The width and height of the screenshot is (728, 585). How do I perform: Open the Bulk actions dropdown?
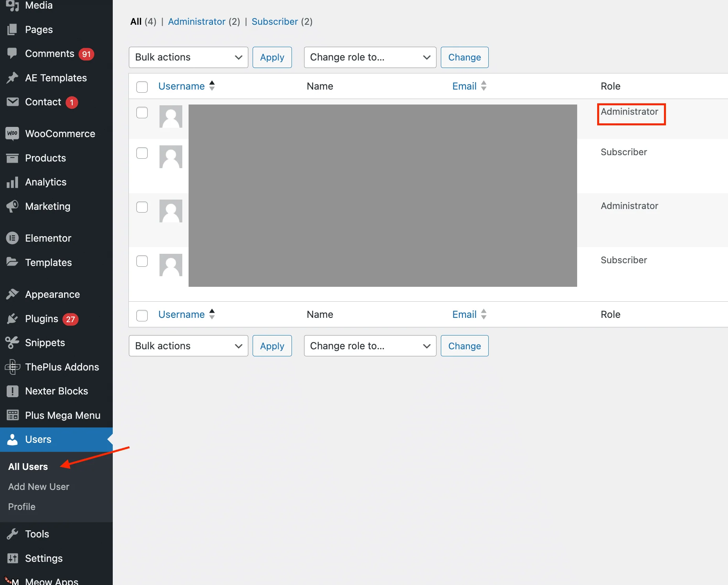tap(188, 57)
